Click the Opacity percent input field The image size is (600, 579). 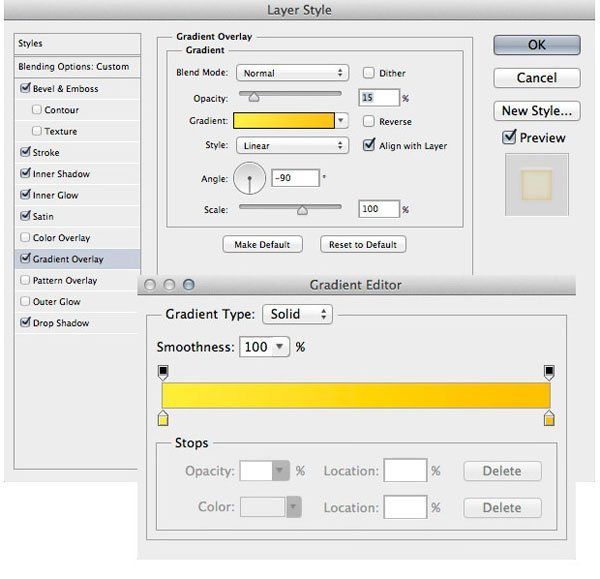coord(379,98)
